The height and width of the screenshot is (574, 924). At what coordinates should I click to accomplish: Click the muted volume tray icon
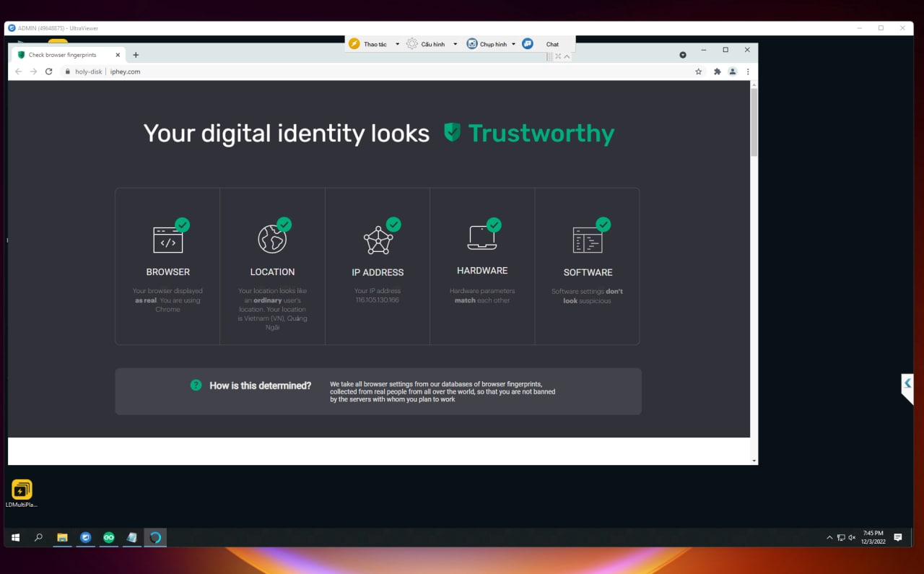852,538
